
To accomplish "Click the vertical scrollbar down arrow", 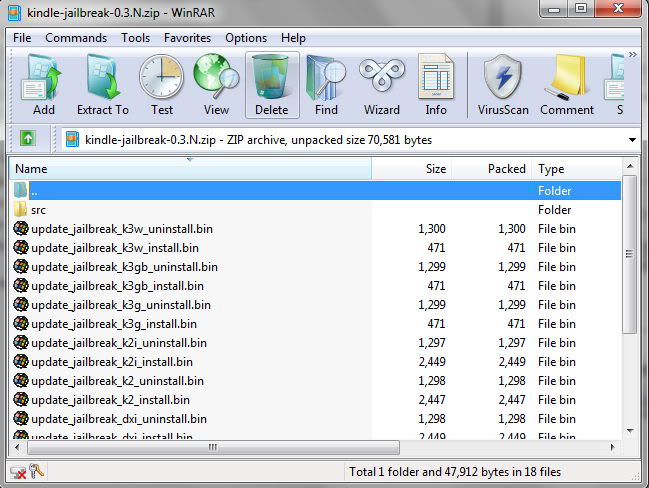I will 630,431.
